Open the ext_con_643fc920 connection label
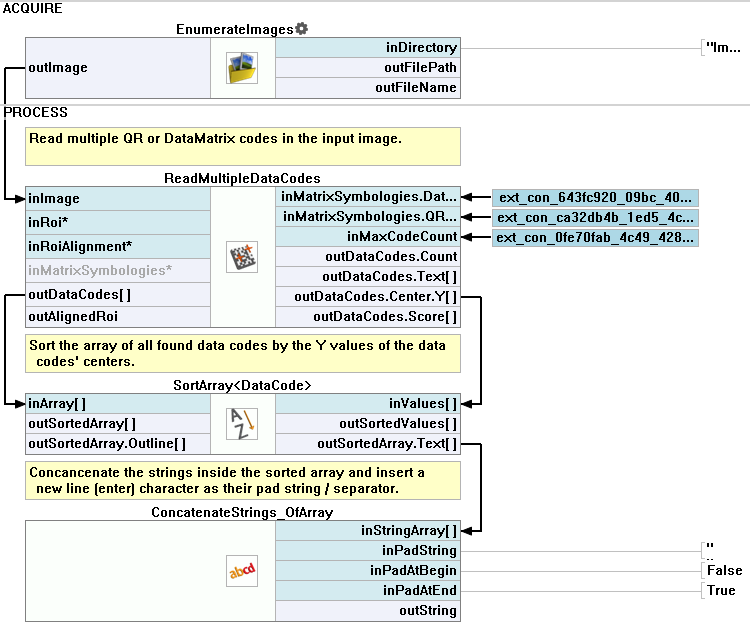The height and width of the screenshot is (627, 750). pyautogui.click(x=594, y=198)
